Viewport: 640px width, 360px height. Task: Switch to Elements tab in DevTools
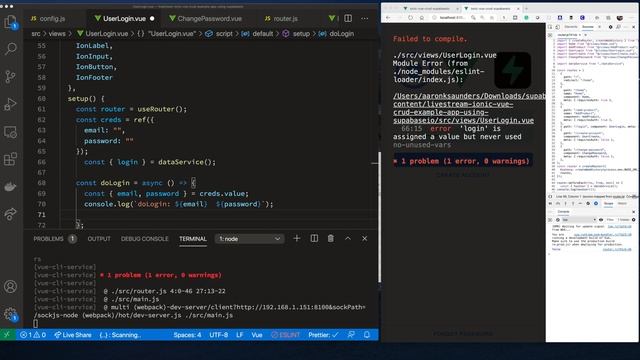[571, 27]
